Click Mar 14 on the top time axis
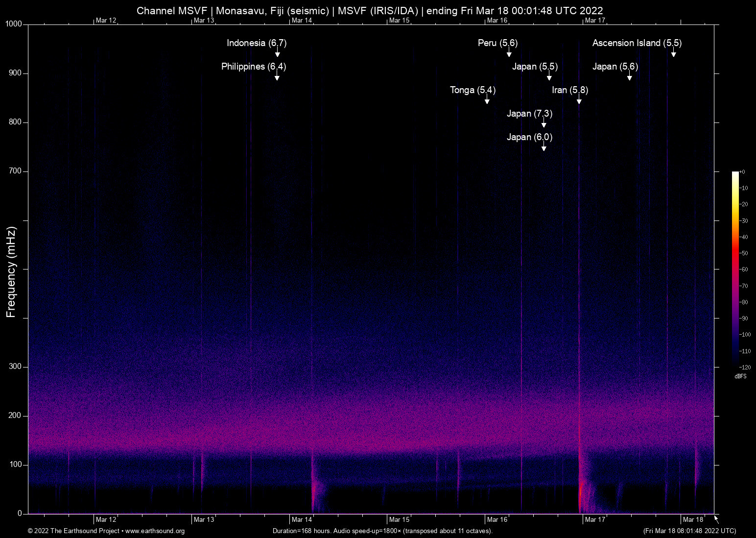 coord(302,20)
